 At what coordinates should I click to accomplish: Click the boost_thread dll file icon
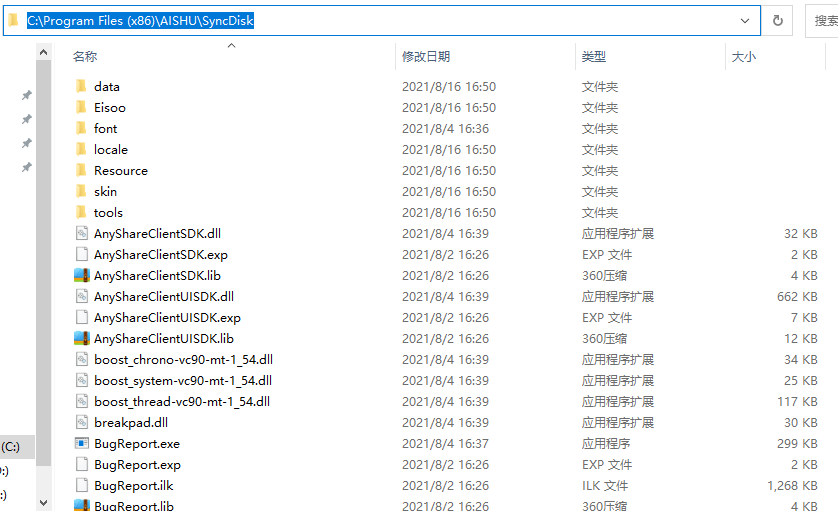click(x=82, y=401)
